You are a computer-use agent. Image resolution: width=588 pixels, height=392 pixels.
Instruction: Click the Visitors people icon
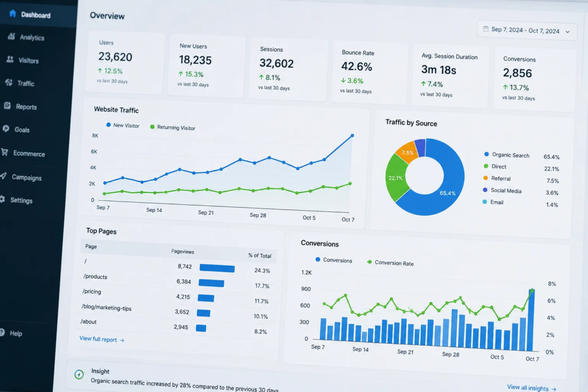10,59
